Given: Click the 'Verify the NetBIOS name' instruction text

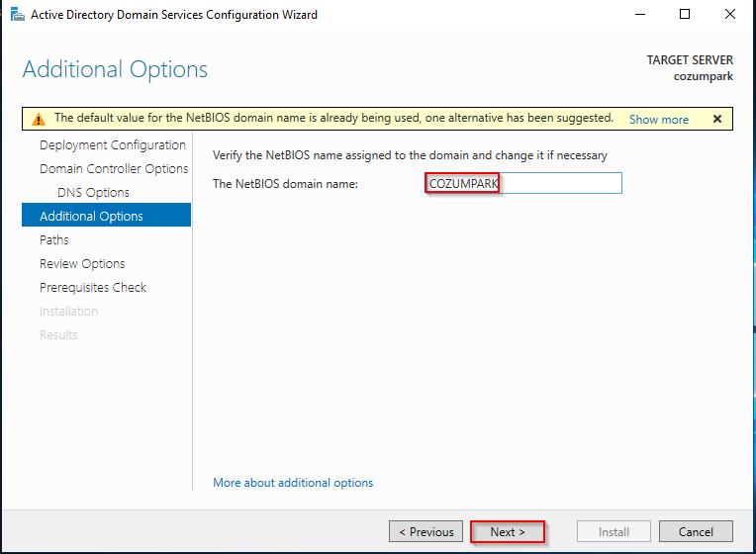Looking at the screenshot, I should pos(410,155).
